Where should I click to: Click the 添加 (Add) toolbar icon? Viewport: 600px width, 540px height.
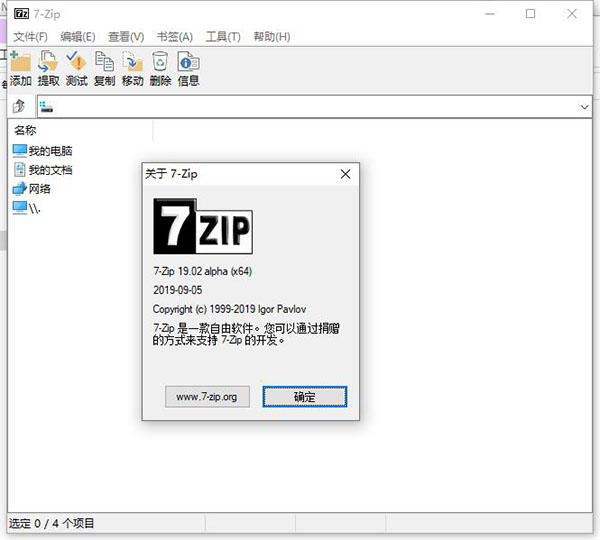pos(21,61)
